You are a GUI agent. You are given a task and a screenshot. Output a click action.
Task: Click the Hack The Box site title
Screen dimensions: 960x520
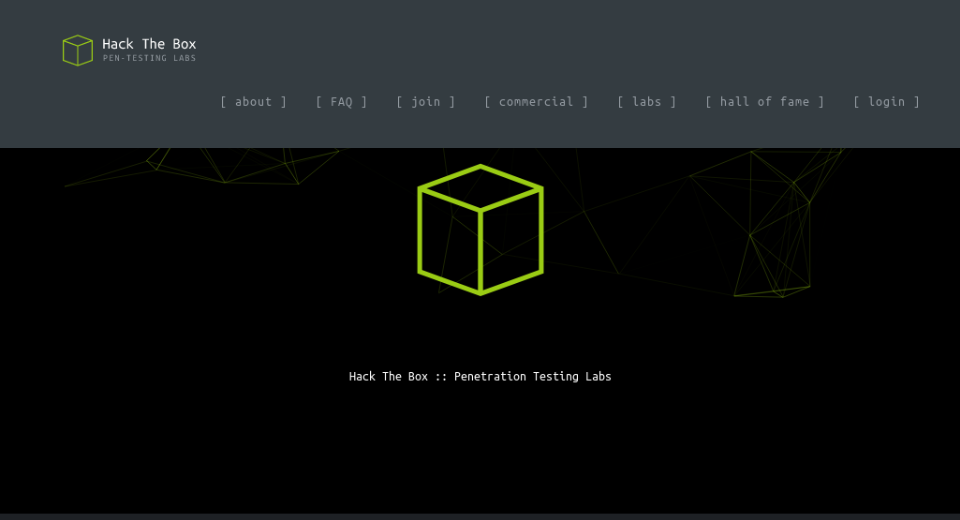tap(149, 44)
